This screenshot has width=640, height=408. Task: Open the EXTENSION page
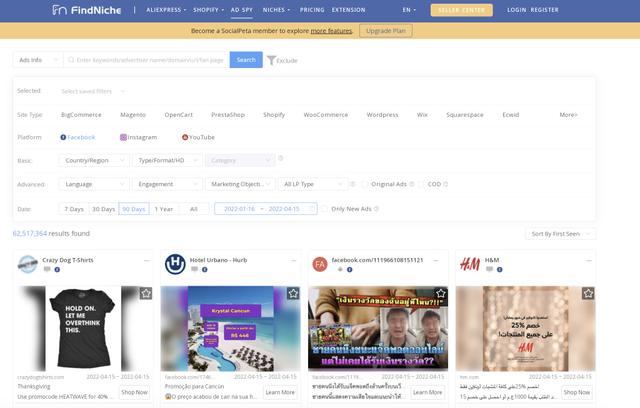348,10
